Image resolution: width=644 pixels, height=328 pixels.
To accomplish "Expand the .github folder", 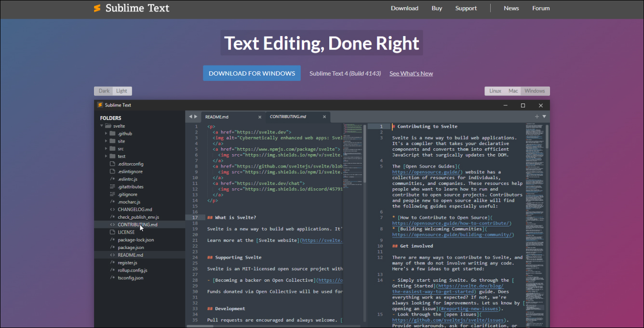I will pyautogui.click(x=107, y=134).
